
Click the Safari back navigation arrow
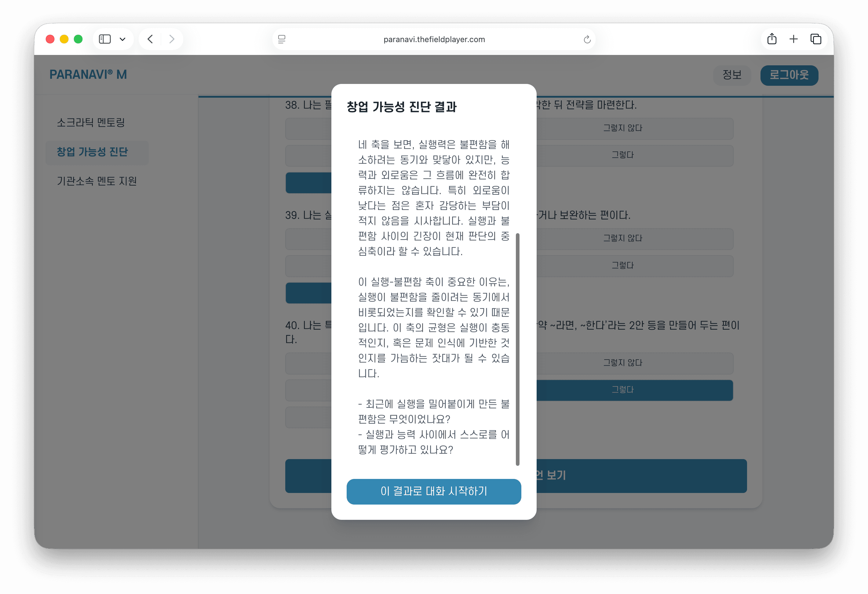click(150, 39)
